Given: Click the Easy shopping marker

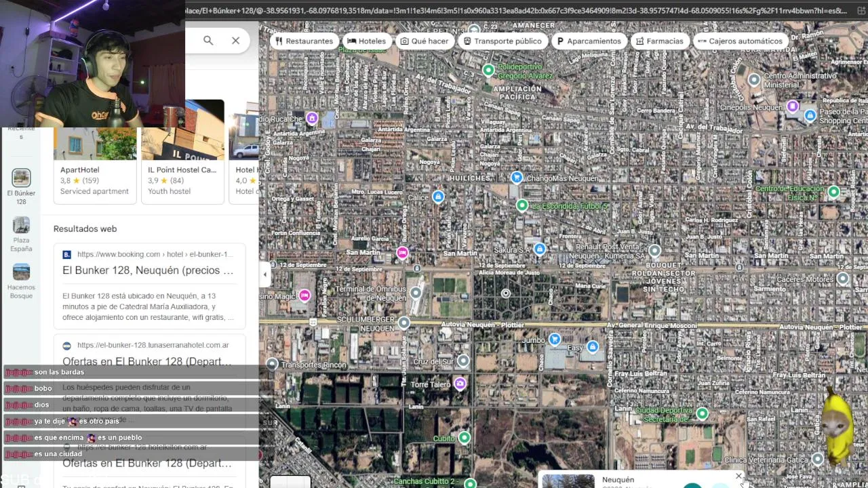Looking at the screenshot, I should (593, 347).
